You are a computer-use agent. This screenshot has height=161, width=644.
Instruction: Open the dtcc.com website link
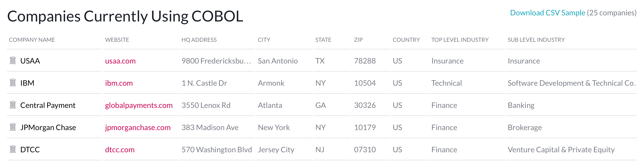[120, 150]
